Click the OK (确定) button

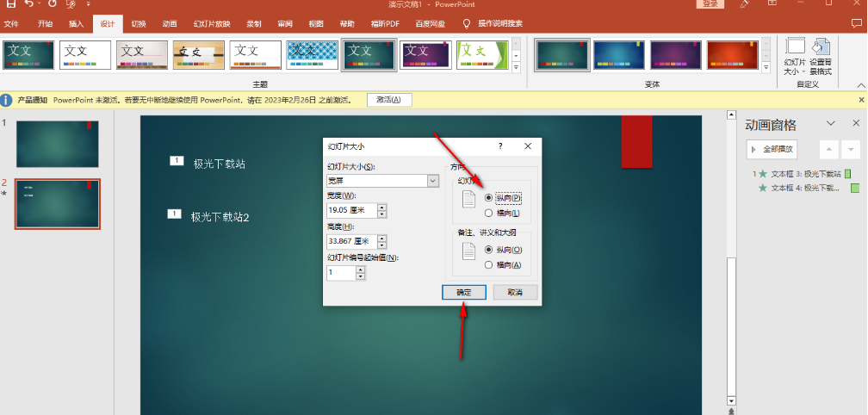(464, 292)
